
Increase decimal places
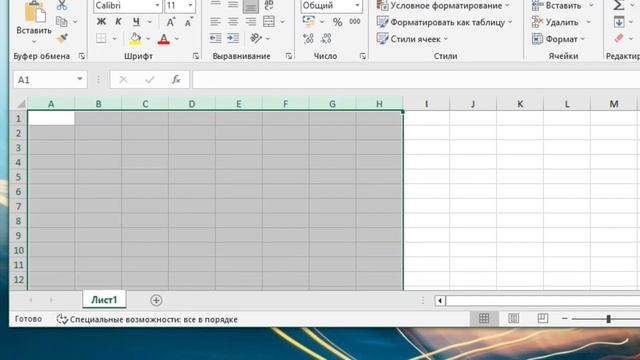[x=309, y=39]
